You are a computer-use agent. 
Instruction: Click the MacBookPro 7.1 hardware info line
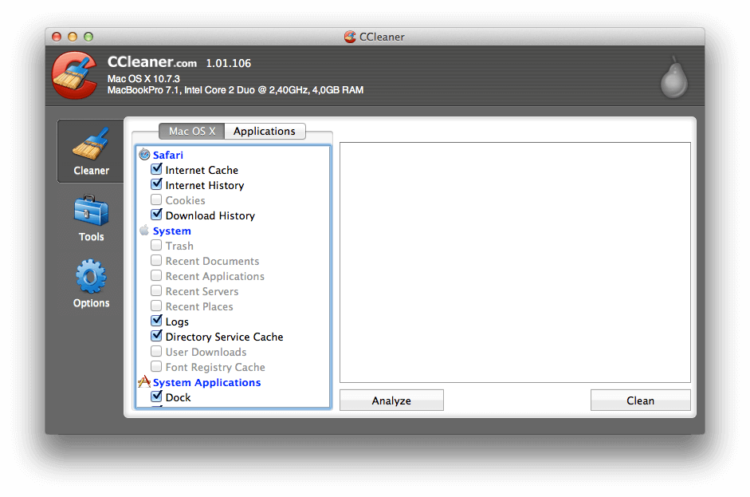point(235,90)
